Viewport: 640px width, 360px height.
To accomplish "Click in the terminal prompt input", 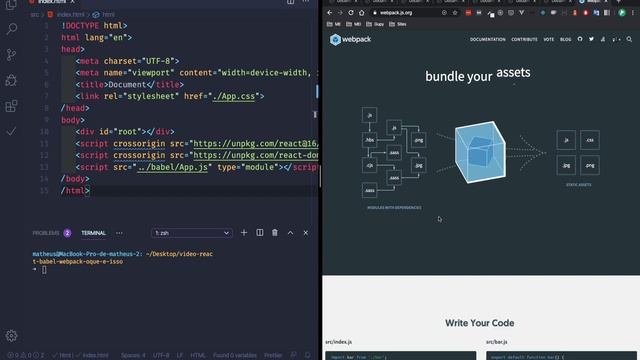I will click(x=44, y=269).
